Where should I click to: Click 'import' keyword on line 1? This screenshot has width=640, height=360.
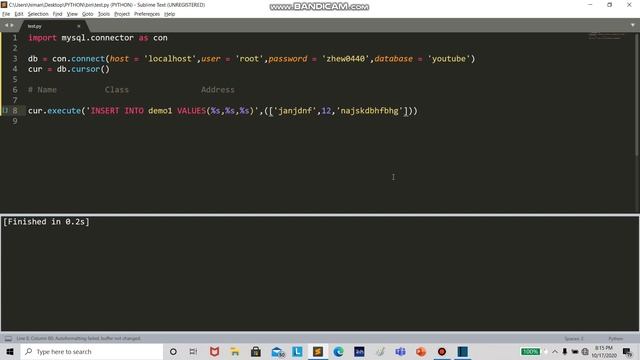pos(42,38)
